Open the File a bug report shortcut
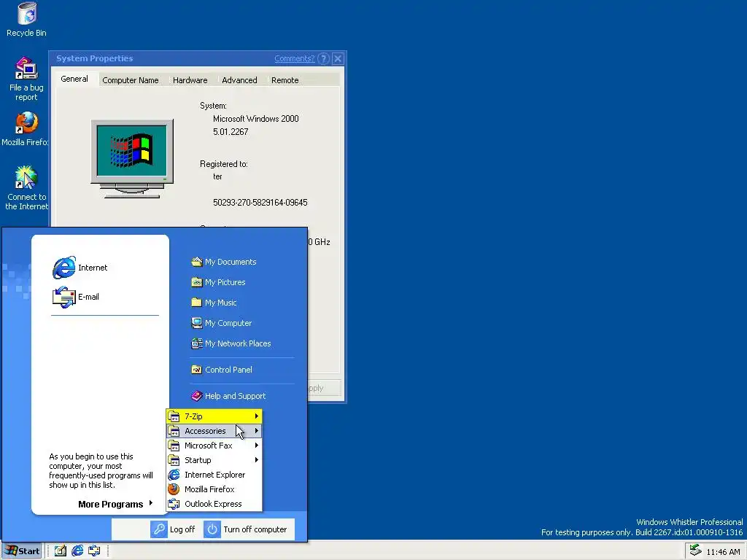The width and height of the screenshot is (747, 560). (x=26, y=79)
